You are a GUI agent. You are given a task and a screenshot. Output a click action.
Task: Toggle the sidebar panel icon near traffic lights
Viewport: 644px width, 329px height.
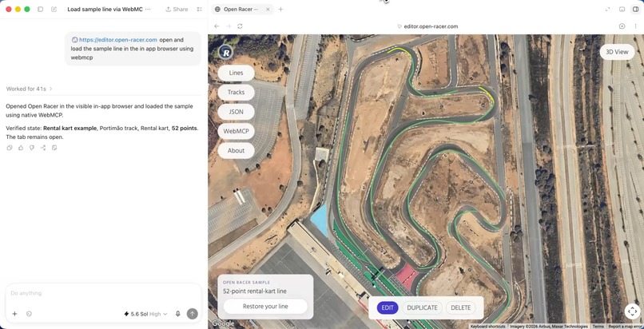point(40,9)
